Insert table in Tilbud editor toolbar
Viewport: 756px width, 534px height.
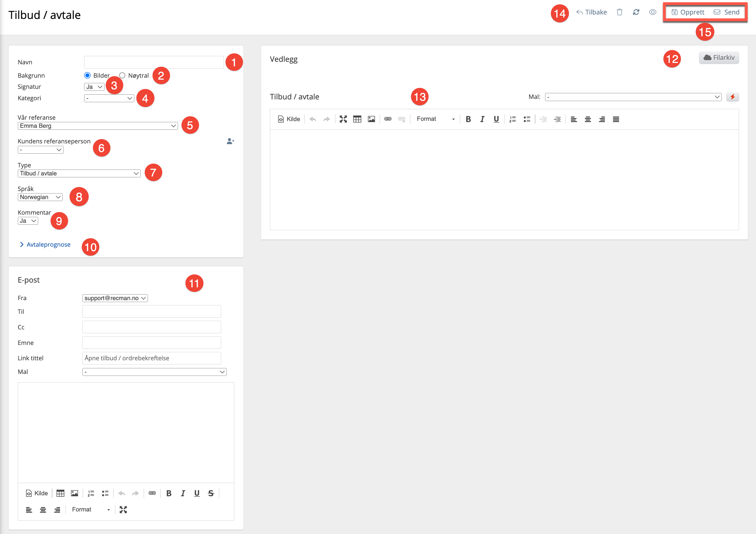coord(357,119)
